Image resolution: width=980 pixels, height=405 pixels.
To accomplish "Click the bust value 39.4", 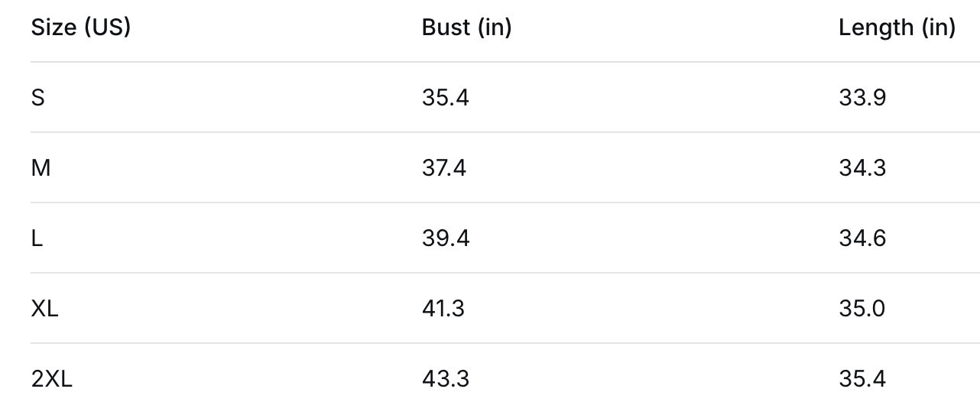I will [x=445, y=238].
